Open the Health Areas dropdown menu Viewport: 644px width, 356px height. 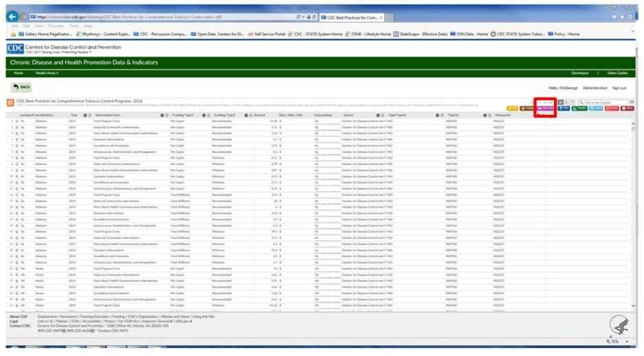point(47,73)
